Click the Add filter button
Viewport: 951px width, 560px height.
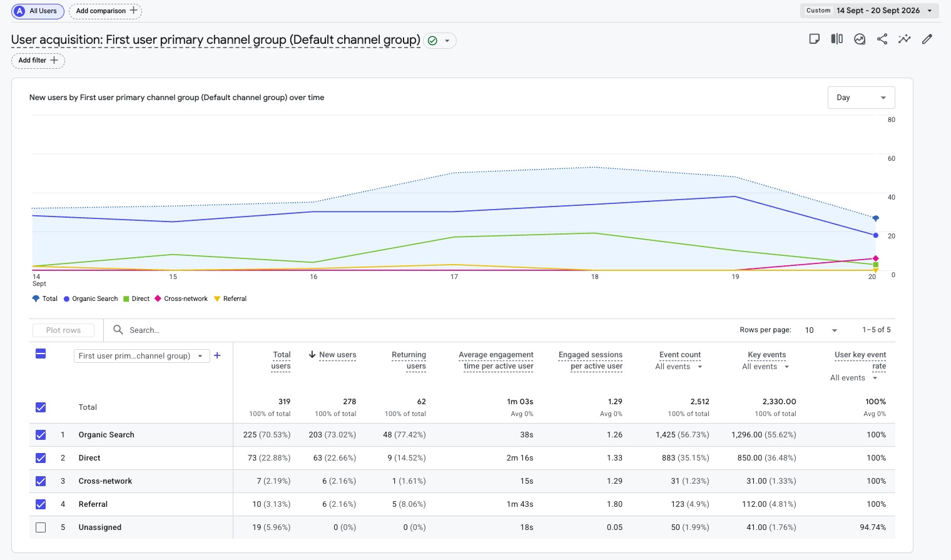[x=38, y=61]
